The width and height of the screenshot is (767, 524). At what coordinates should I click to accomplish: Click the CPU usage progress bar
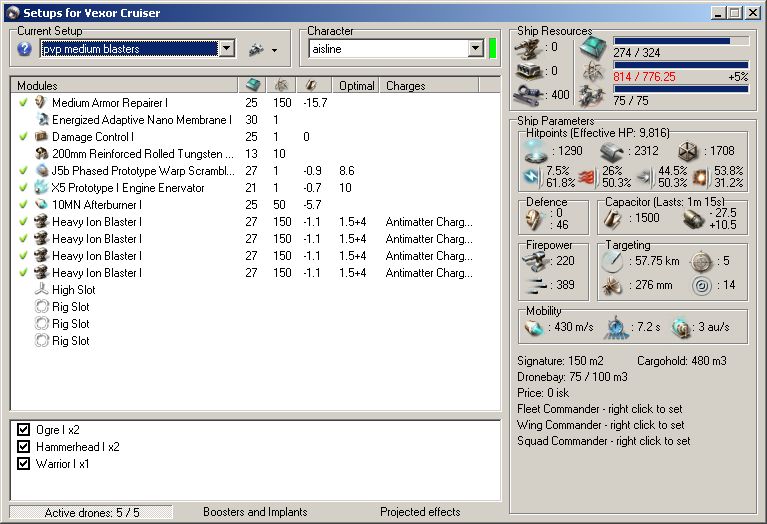coord(681,41)
